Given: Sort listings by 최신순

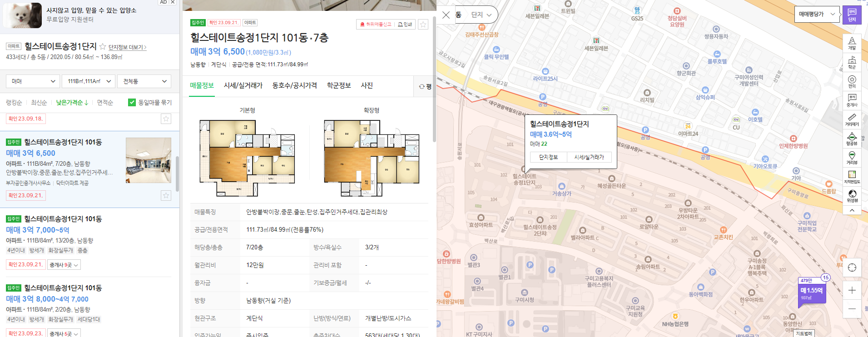Looking at the screenshot, I should (39, 103).
